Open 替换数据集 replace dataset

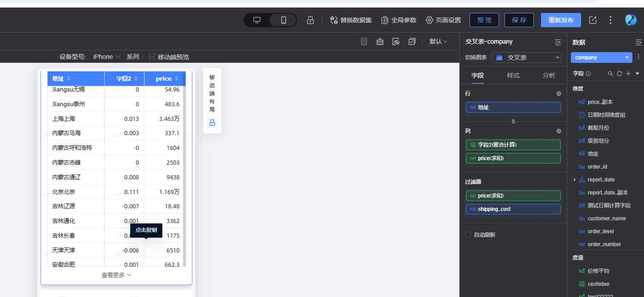click(351, 20)
